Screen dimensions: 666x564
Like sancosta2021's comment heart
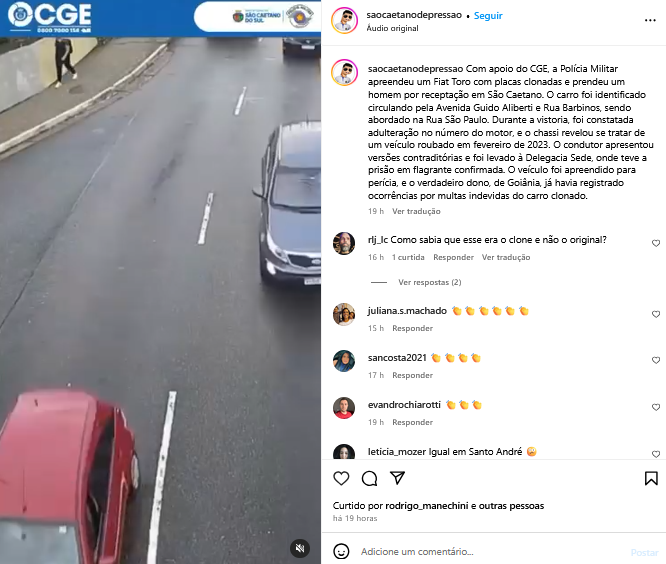tap(656, 360)
